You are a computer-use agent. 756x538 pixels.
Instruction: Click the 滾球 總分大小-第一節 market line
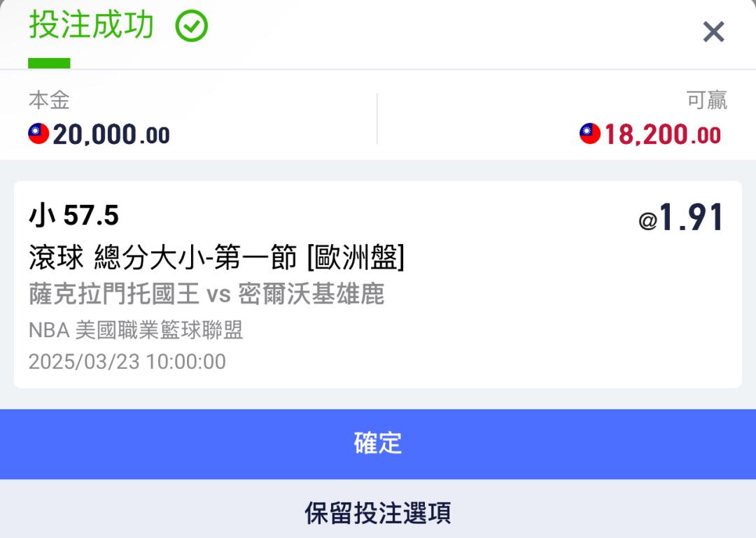tap(162, 257)
